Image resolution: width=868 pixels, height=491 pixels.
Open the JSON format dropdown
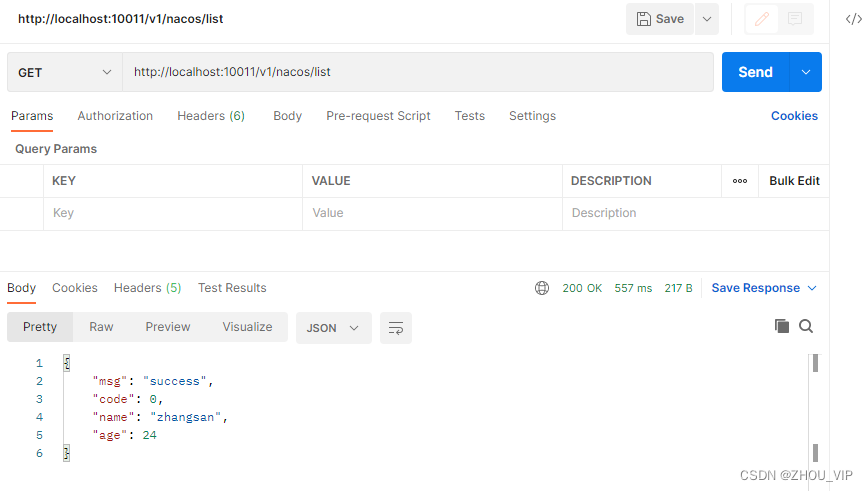click(334, 328)
